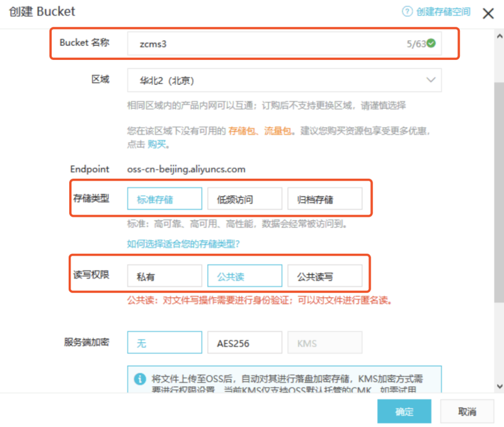Select the 归档存储 storage type
Viewport: 504px width, 427px height.
(x=325, y=198)
